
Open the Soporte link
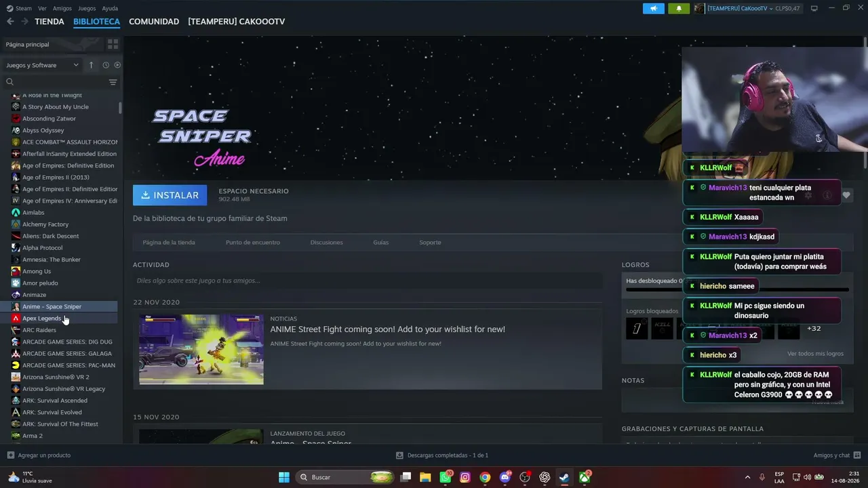click(430, 243)
